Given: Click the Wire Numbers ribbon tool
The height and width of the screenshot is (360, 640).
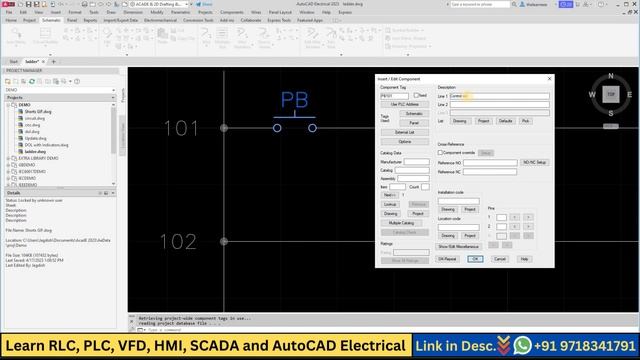Looking at the screenshot, I should point(242,38).
